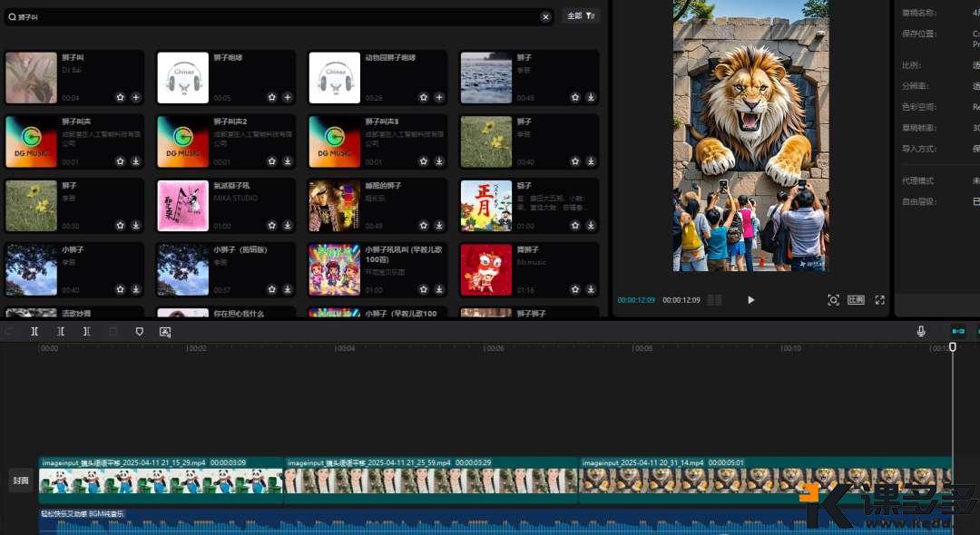The width and height of the screenshot is (980, 535).
Task: Preview the 狮子叫 DJ Bai thumbnail
Action: pyautogui.click(x=31, y=78)
